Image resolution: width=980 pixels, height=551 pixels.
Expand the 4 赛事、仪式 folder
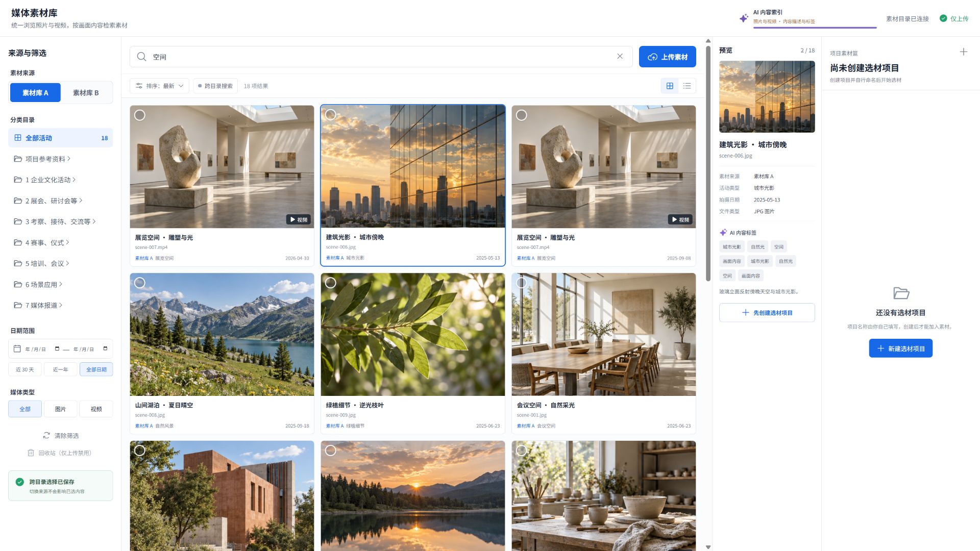(x=60, y=242)
